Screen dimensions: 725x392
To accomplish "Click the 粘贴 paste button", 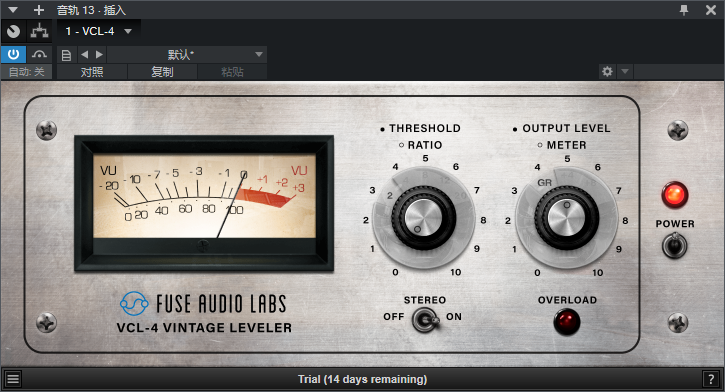I will pyautogui.click(x=232, y=72).
